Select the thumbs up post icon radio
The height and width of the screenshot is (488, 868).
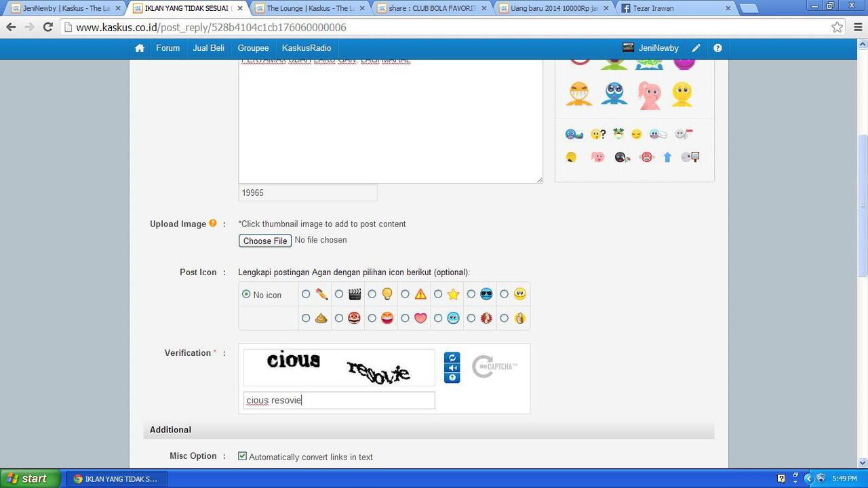(504, 318)
